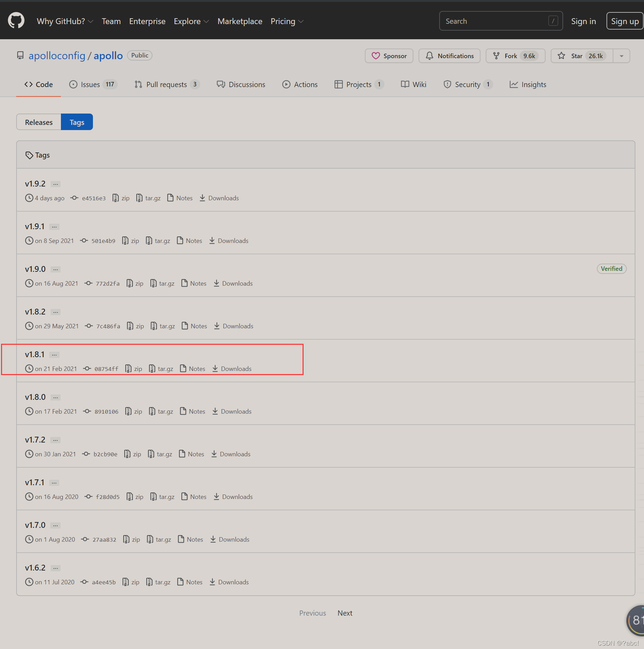Go to the Next page of tags

point(345,613)
